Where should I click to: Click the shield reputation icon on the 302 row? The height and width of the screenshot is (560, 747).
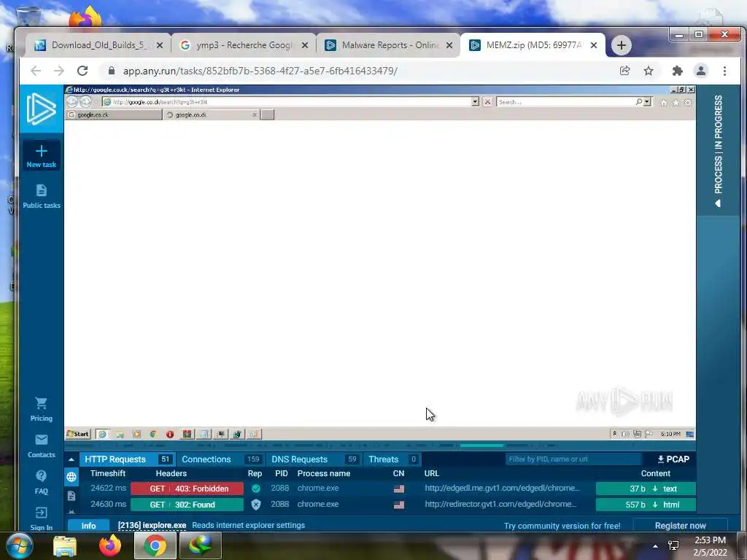(256, 505)
